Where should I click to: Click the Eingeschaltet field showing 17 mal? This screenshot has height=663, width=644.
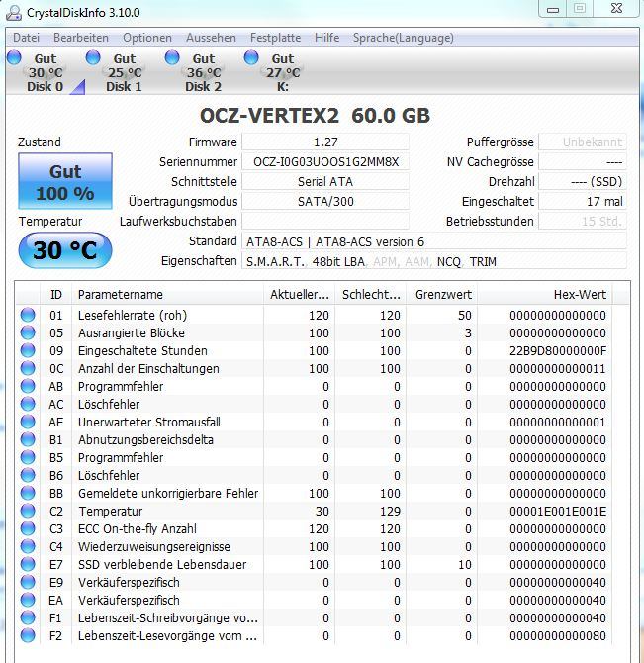coord(583,201)
